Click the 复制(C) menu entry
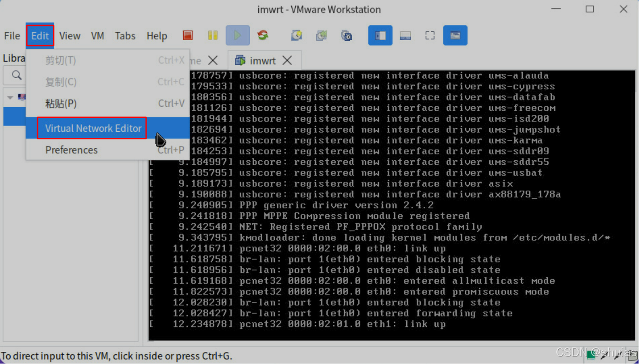 coord(108,82)
